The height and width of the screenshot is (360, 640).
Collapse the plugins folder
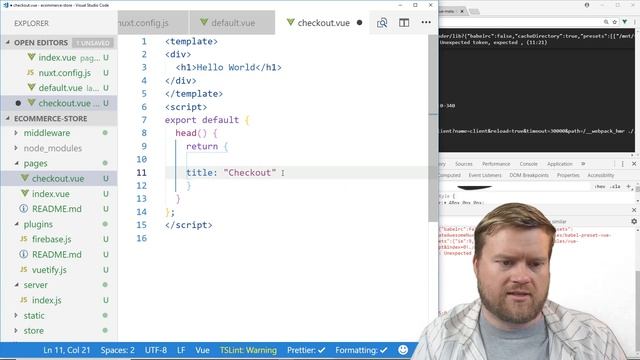[x=16, y=224]
